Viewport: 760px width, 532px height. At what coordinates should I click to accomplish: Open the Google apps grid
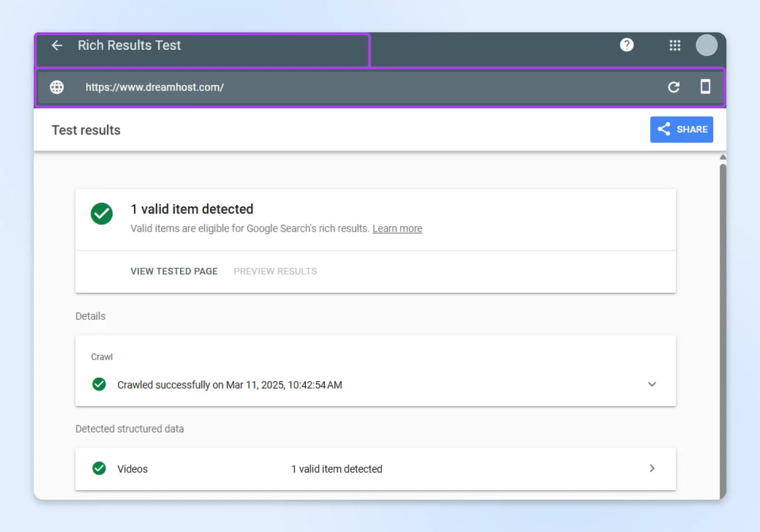tap(675, 45)
